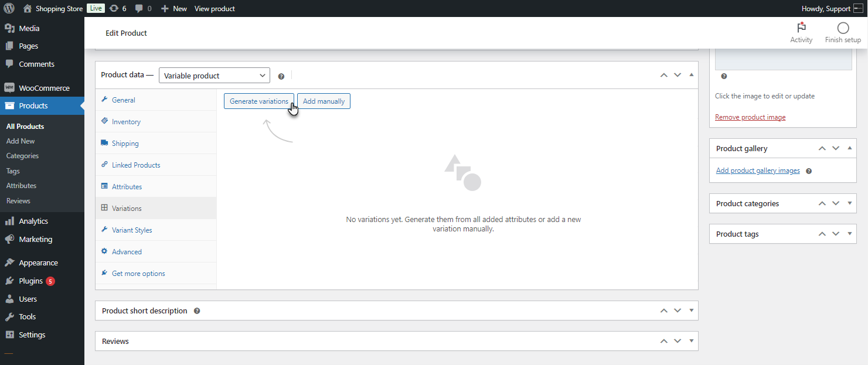Open the Advanced tab
The width and height of the screenshot is (868, 365).
[156, 252]
